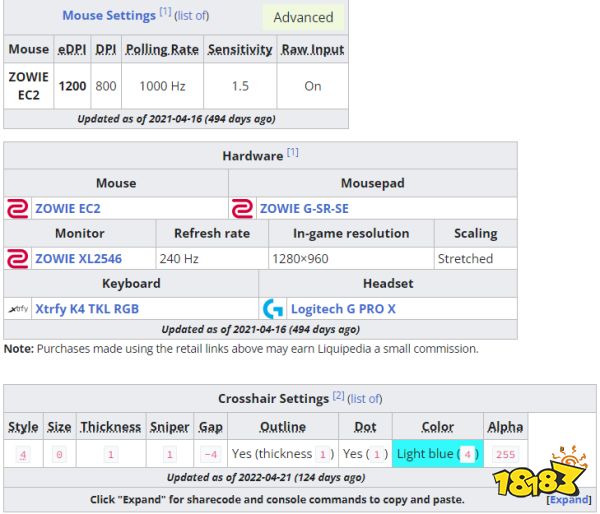Click the ZOWIE logo beside G-SR-SE
This screenshot has height=514, width=600.
point(242,209)
